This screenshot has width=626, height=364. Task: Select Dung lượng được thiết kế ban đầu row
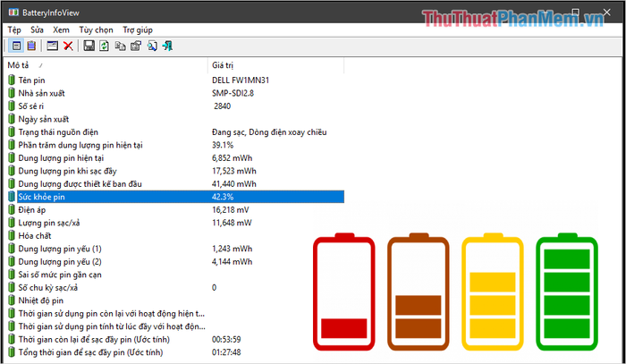point(175,183)
